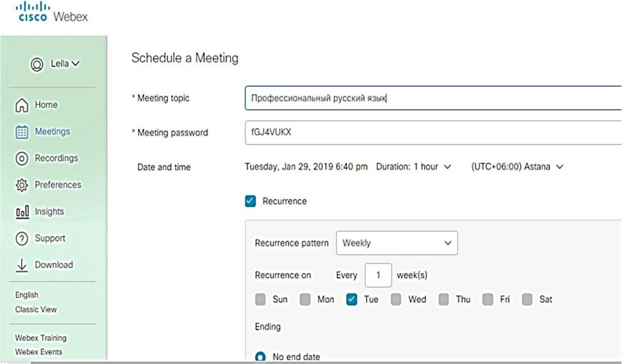Click the Download arrow icon

coord(21,265)
